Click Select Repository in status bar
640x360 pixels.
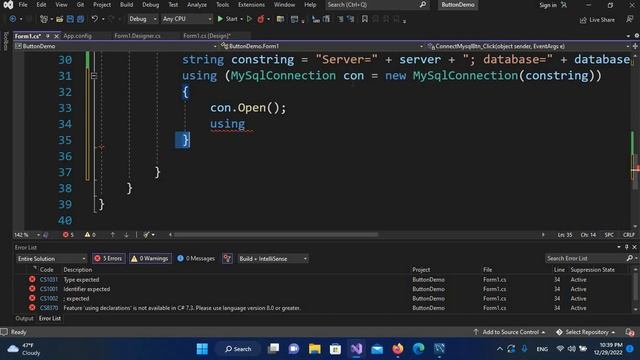(x=586, y=332)
